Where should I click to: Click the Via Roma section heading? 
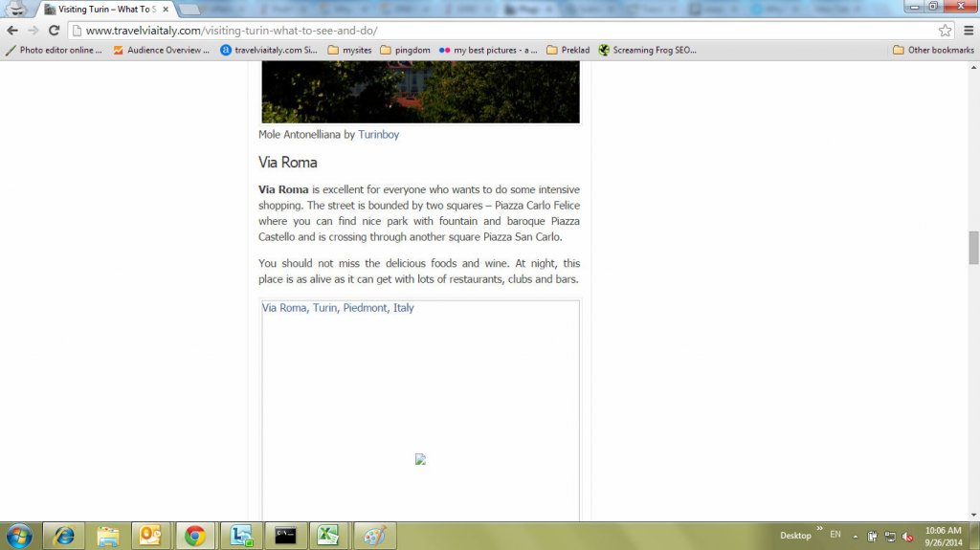(287, 163)
